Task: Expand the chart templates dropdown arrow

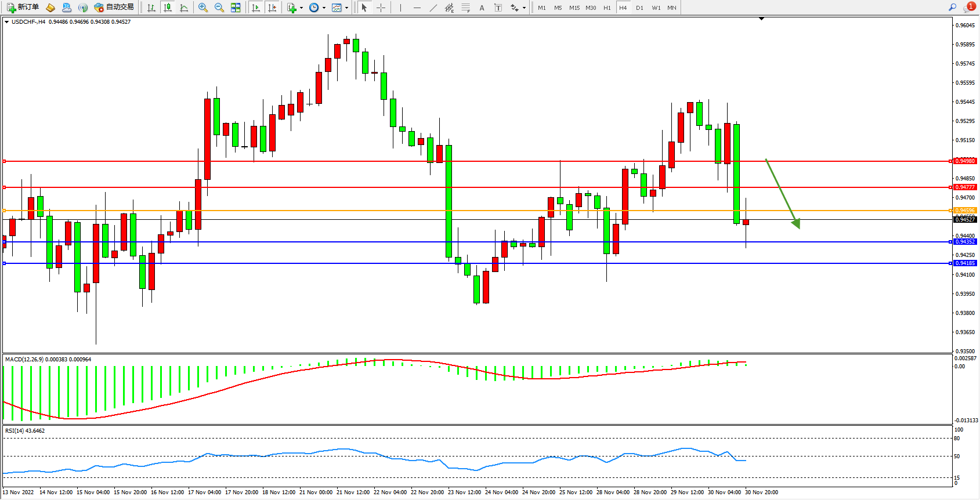Action: 346,8
